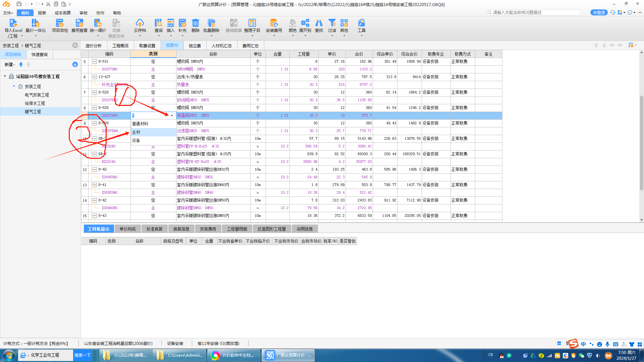Collapse the 安装工程 tree node
Image resolution: width=644 pixels, height=362 pixels.
coord(14,86)
